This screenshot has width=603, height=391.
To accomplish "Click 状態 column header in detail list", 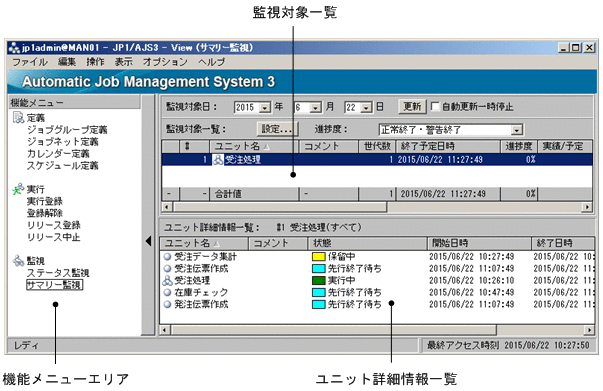I will pos(368,243).
